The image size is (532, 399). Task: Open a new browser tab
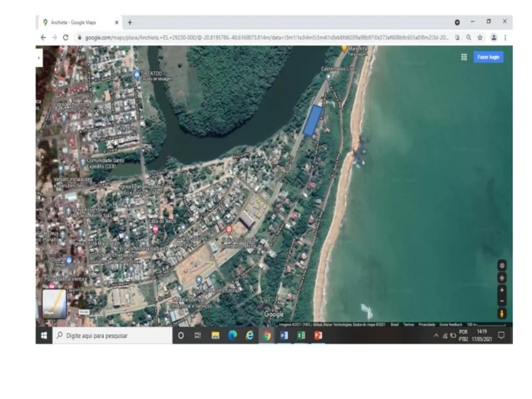tap(130, 22)
